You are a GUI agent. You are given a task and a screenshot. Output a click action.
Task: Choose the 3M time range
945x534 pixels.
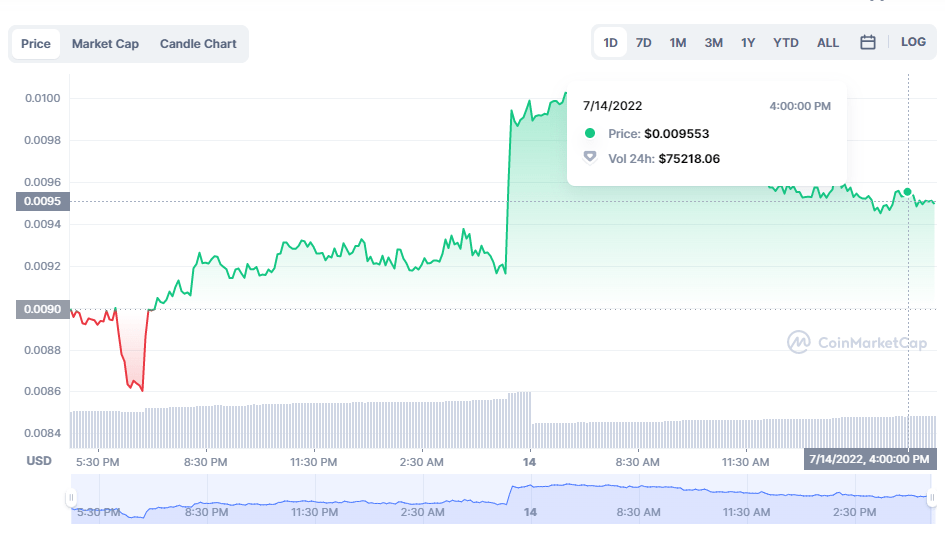pyautogui.click(x=713, y=43)
